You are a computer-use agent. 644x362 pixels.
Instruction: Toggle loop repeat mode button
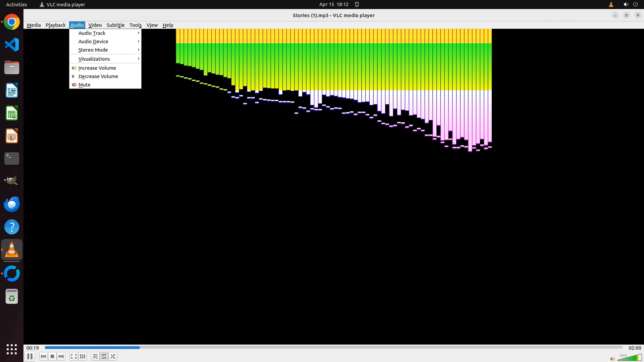tap(104, 356)
